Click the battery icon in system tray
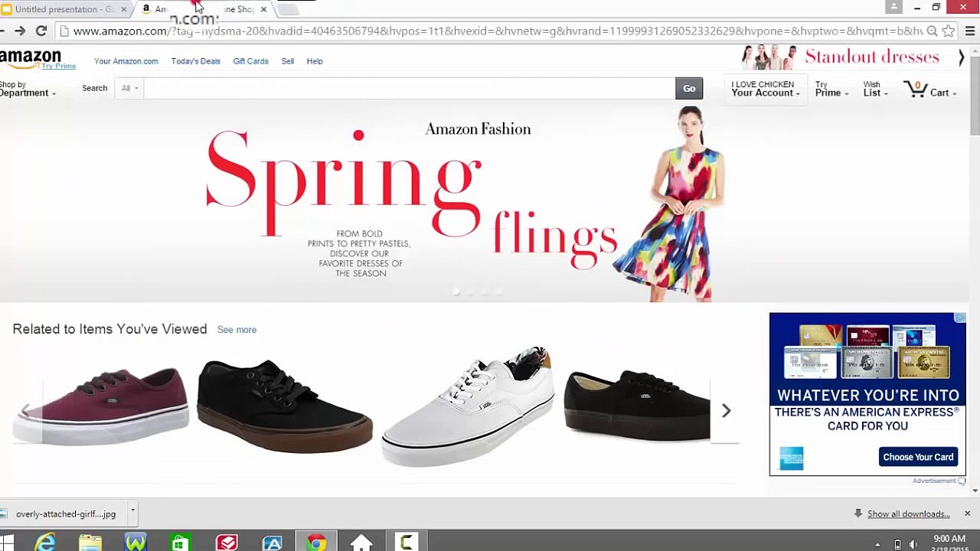The image size is (980, 551). (x=897, y=545)
